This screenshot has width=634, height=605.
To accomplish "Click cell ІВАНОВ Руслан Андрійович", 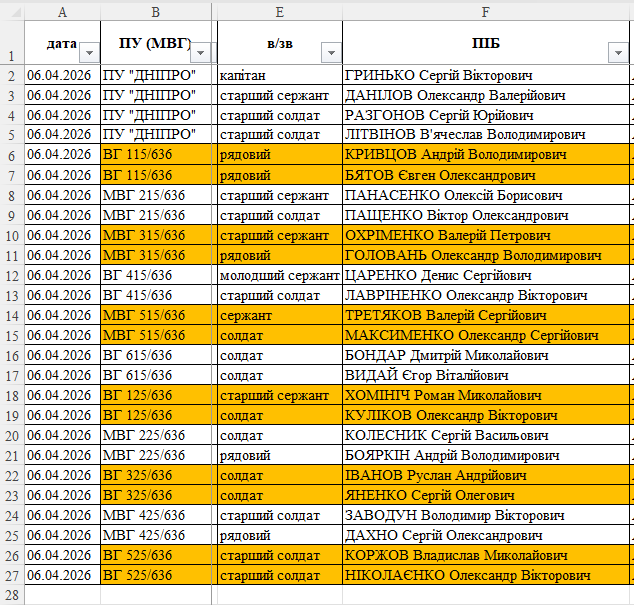I will pos(486,475).
